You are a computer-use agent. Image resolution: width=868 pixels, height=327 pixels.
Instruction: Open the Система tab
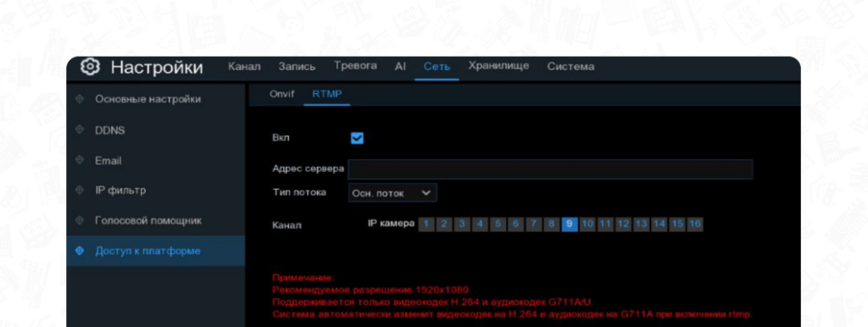click(570, 66)
